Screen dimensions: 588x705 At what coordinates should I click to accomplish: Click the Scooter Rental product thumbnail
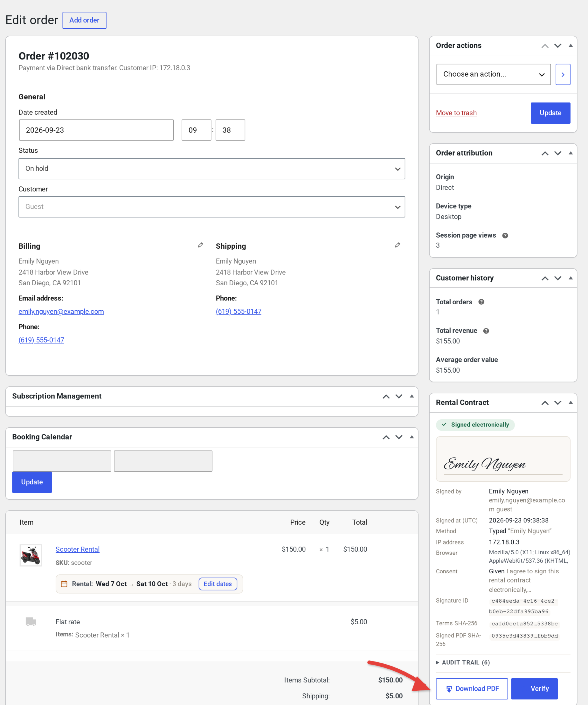coord(31,555)
